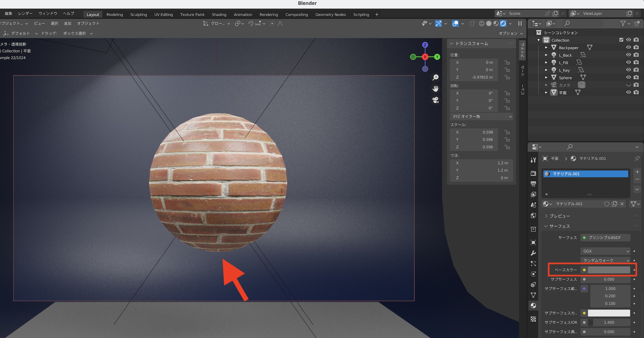Click the plus button to add material slot
Viewport: 644px width, 338px height.
(637, 172)
